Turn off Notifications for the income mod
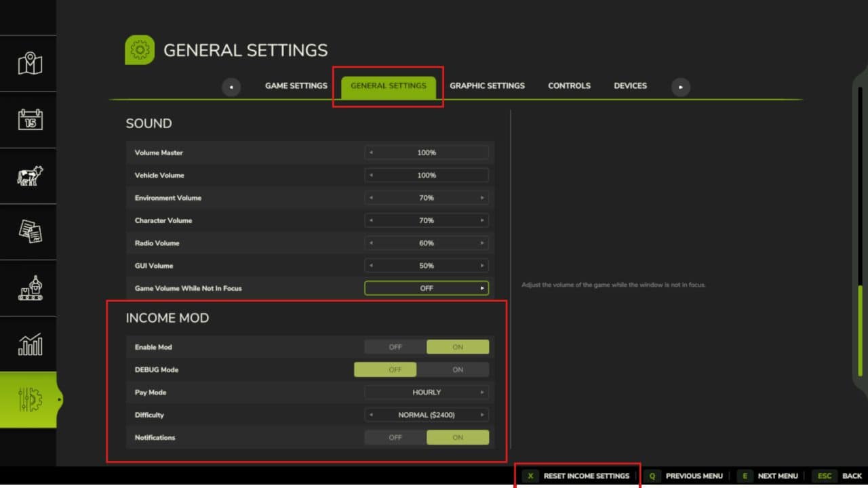The image size is (868, 488). click(394, 437)
